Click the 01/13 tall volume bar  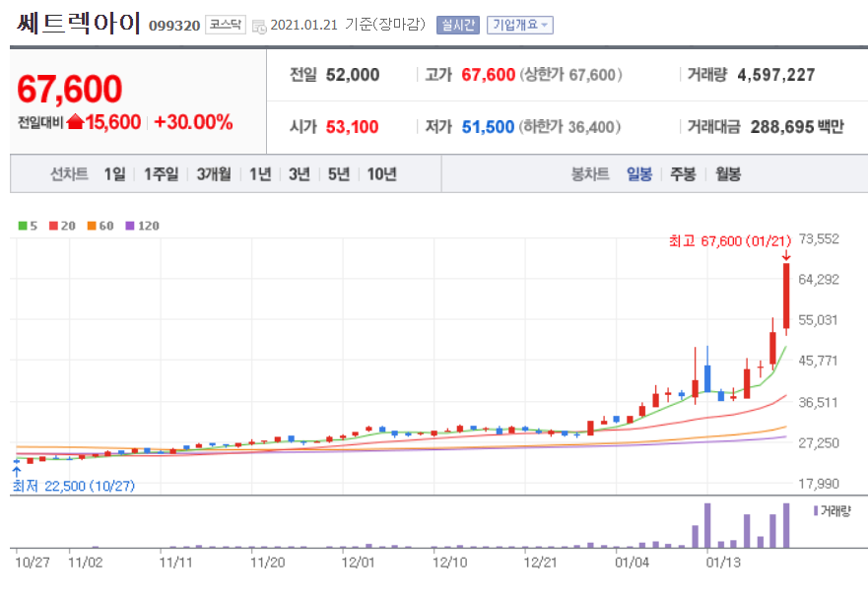click(x=707, y=525)
